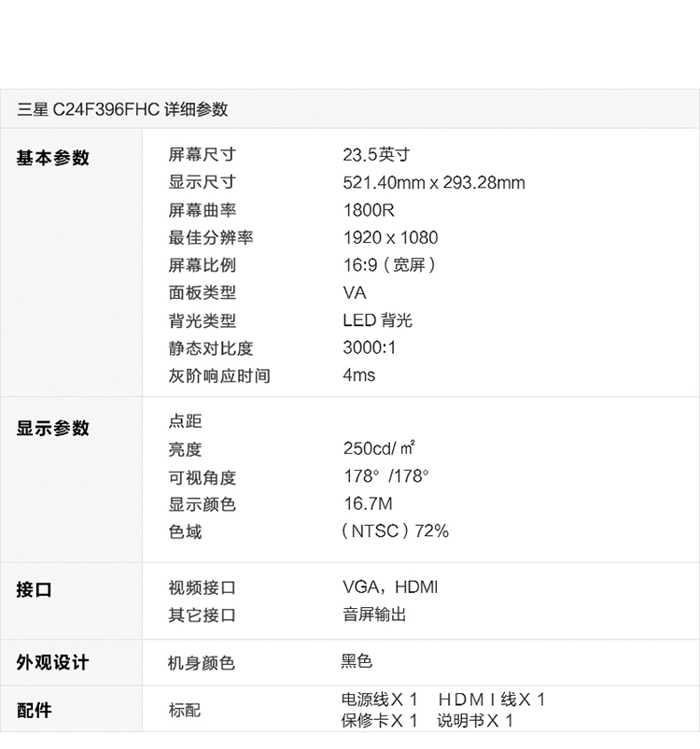Screen dimensions: 700x749
Task: Select the 接口 section heading
Action: (x=35, y=589)
